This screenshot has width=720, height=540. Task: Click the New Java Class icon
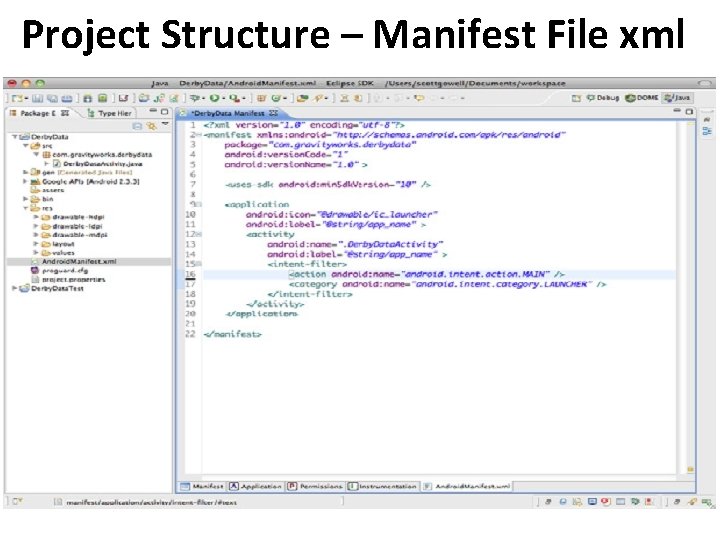pyautogui.click(x=276, y=98)
